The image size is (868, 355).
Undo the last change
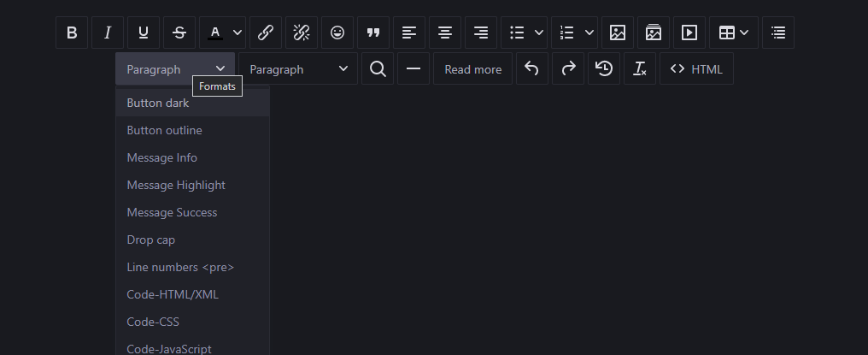tap(532, 68)
